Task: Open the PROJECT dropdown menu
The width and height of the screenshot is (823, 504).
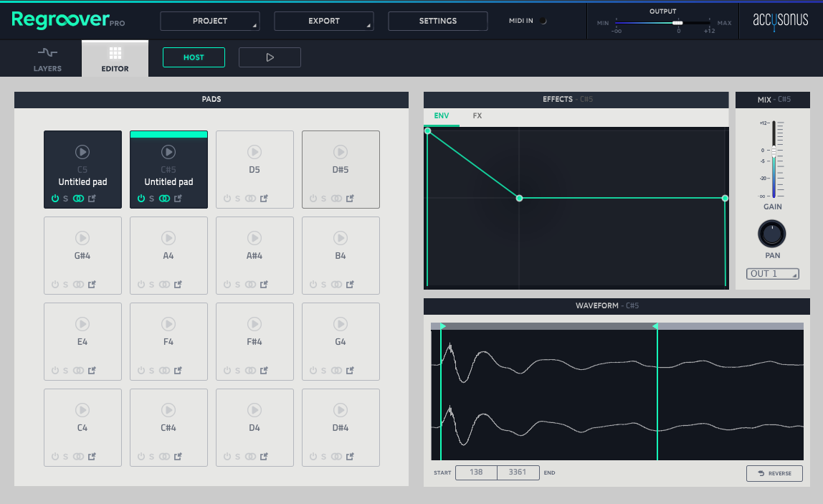Action: [210, 21]
